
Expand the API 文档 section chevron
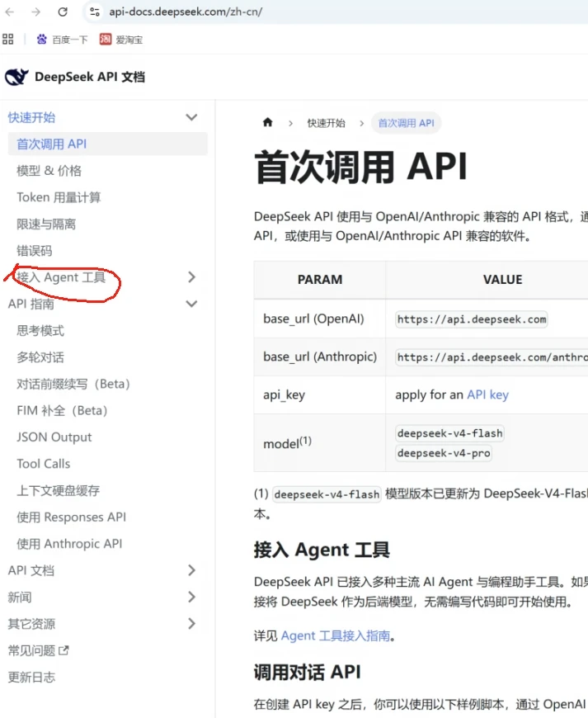[191, 570]
